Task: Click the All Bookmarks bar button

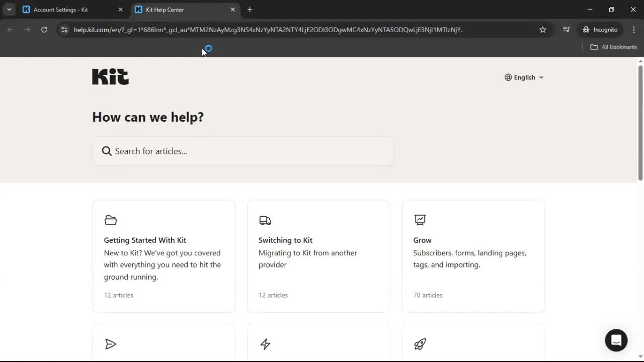Action: coord(613,47)
